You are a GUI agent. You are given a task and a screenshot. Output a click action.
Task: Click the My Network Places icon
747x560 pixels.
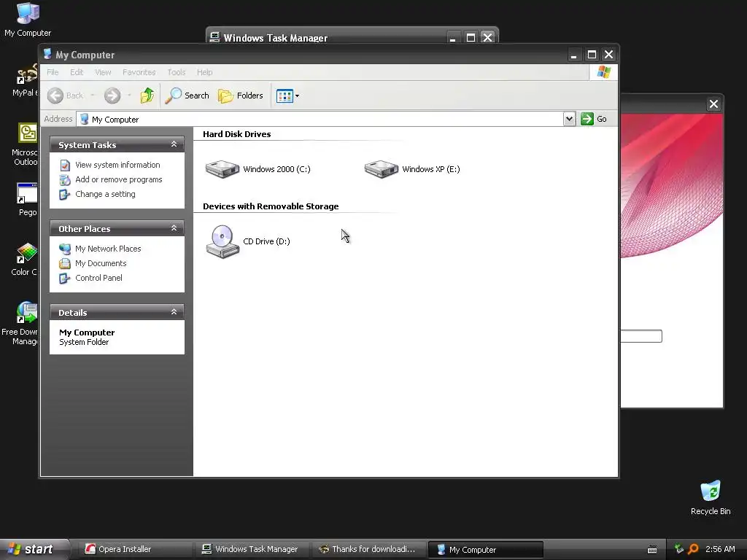tap(65, 249)
